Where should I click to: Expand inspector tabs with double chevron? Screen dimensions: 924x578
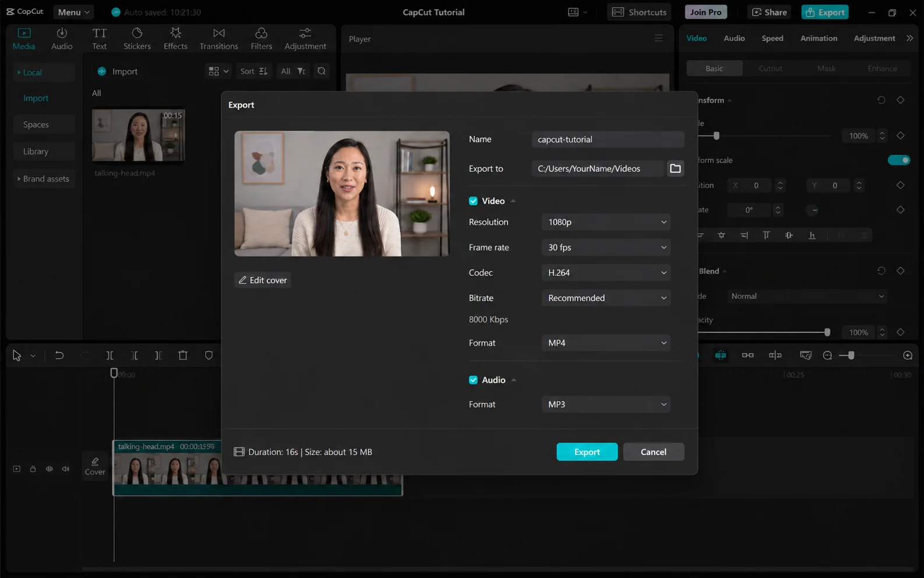click(910, 38)
